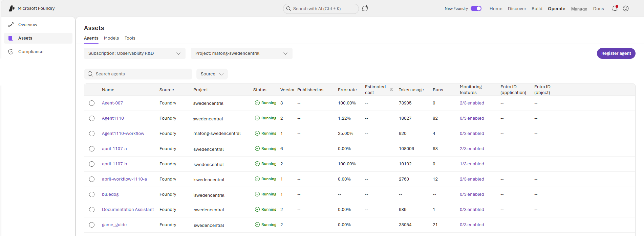
Task: Open the notifications bell icon
Action: (x=615, y=8)
